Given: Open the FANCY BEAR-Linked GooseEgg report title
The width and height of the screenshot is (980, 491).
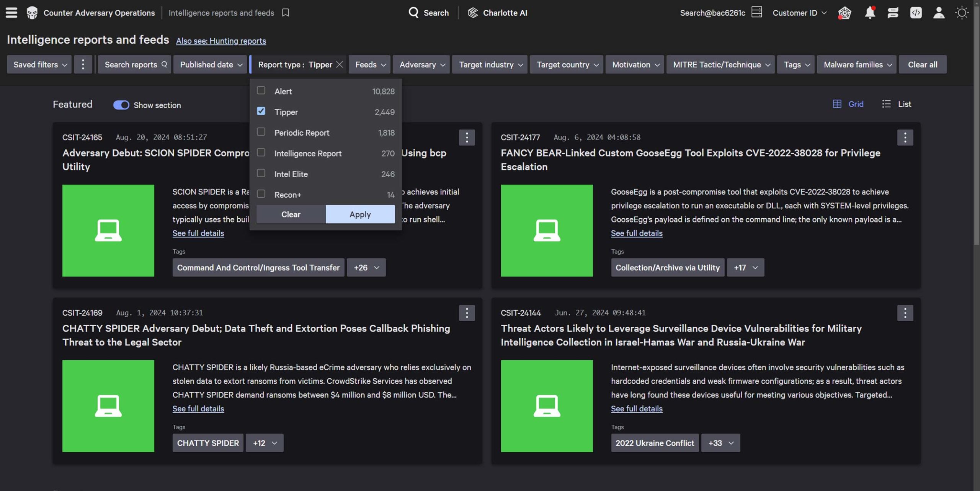Looking at the screenshot, I should click(691, 160).
